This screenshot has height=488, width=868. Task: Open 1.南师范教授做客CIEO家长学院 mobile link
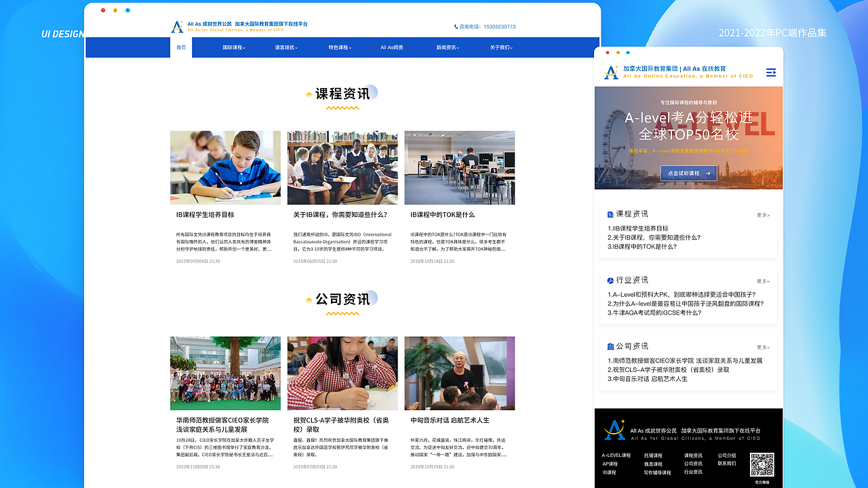pyautogui.click(x=685, y=361)
